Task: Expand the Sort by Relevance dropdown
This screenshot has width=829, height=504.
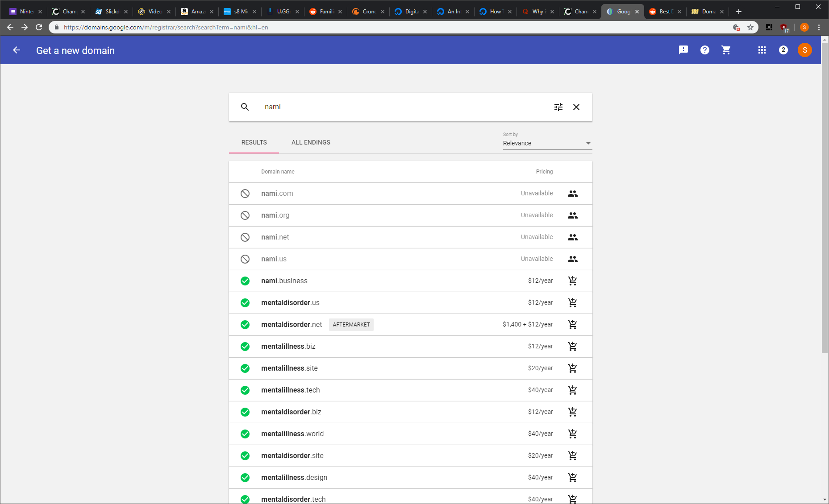Action: (x=547, y=143)
